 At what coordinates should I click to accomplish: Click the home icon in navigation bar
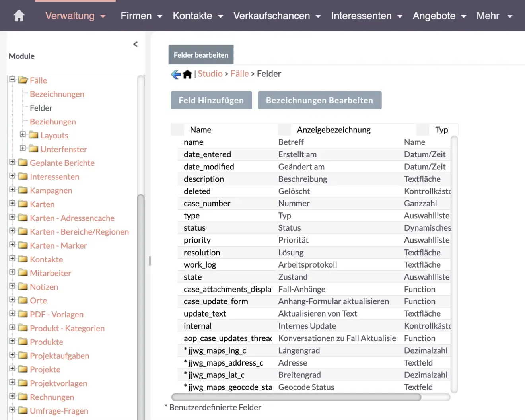click(19, 16)
